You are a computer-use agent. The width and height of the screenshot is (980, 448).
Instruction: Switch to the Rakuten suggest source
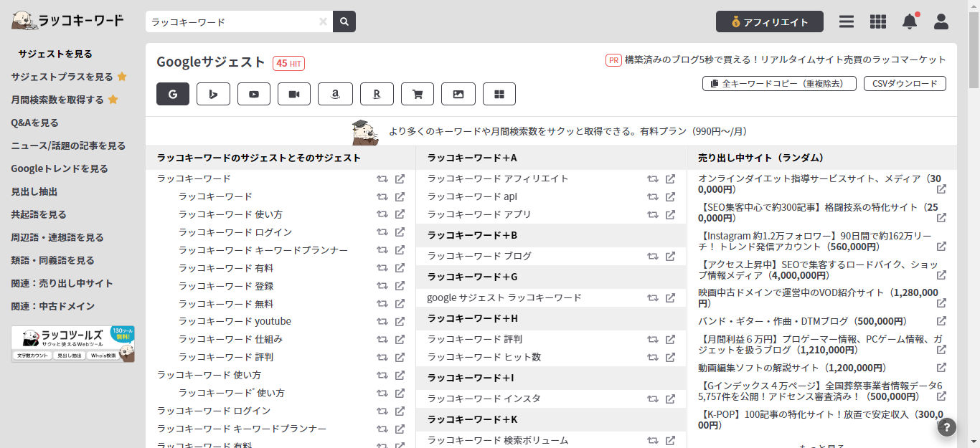(x=377, y=94)
